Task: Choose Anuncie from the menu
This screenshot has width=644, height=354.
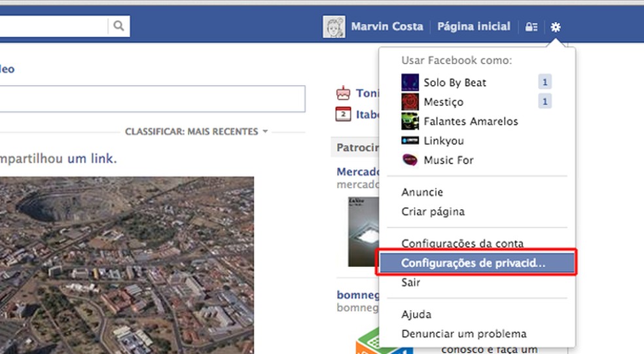Action: point(422,192)
